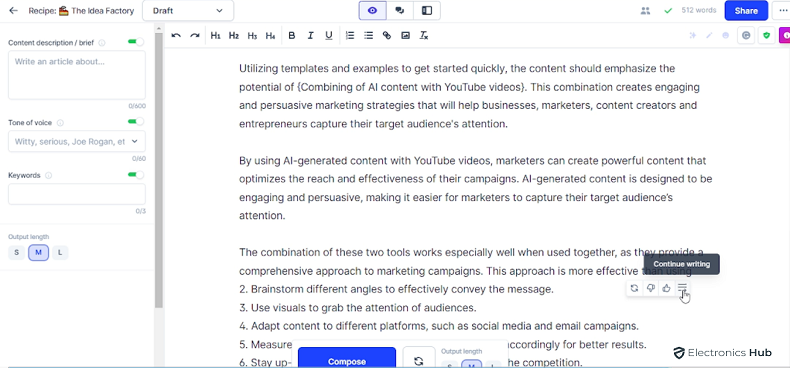Insert an image
Screen dimensions: 790x368
coord(405,36)
